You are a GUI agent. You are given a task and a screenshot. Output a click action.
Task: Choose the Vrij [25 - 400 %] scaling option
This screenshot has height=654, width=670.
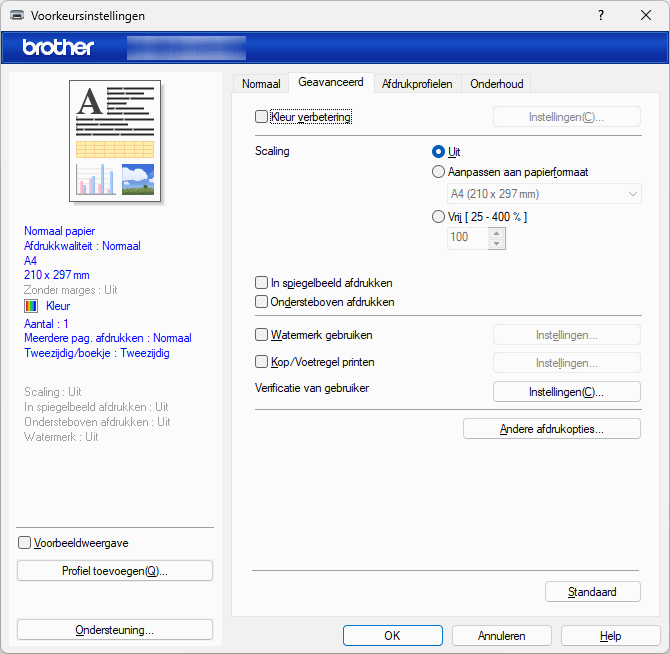pyautogui.click(x=438, y=216)
